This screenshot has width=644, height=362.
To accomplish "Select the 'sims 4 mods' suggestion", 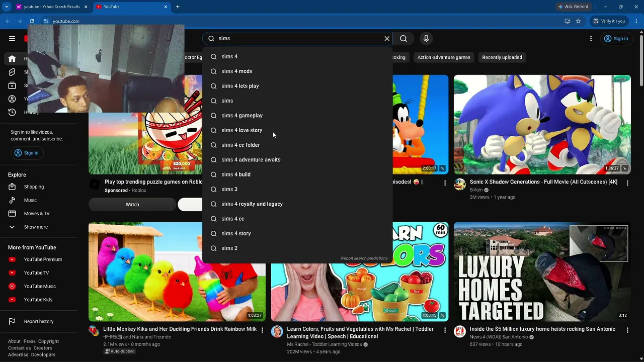I will point(297,71).
